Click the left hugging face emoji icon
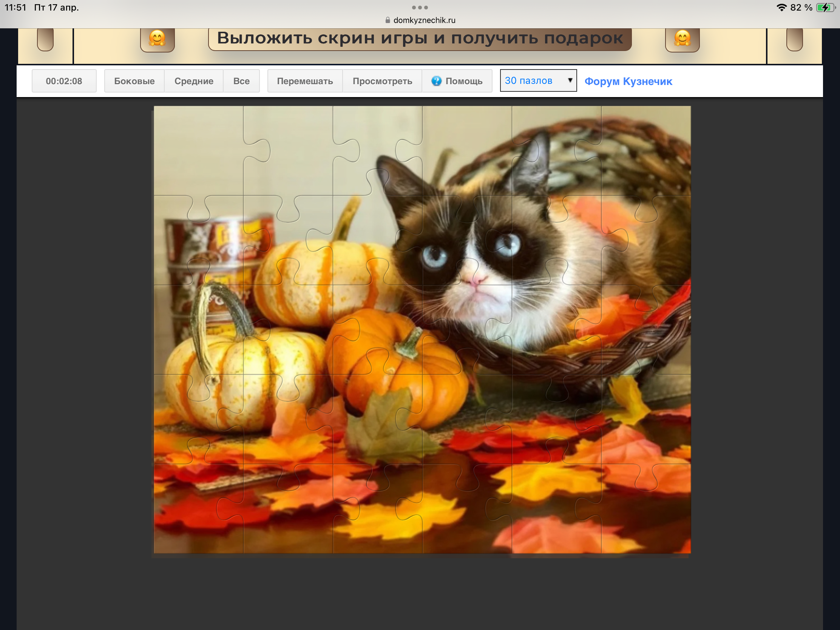 (157, 39)
